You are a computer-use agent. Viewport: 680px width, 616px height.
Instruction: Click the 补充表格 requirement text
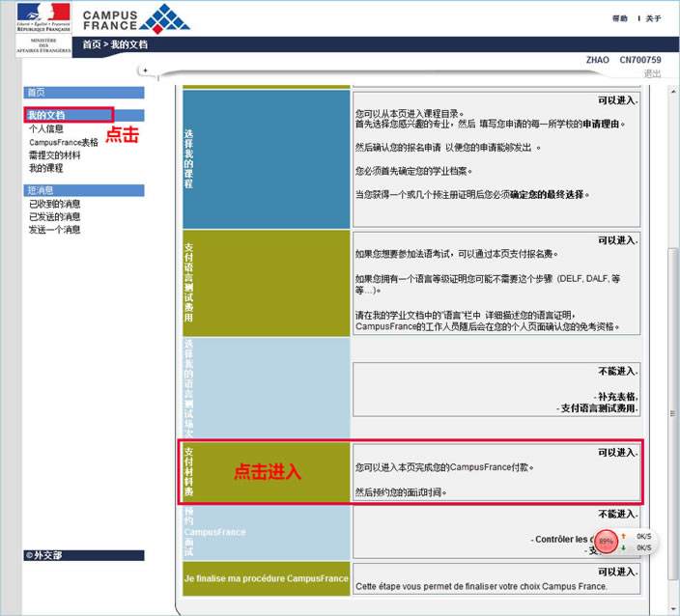(617, 397)
